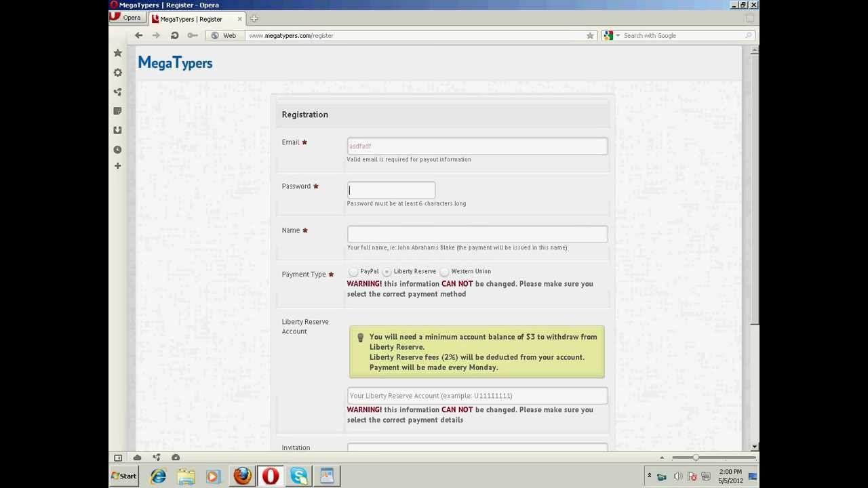
Task: Open Opera Unite status bar icon
Action: (x=157, y=457)
